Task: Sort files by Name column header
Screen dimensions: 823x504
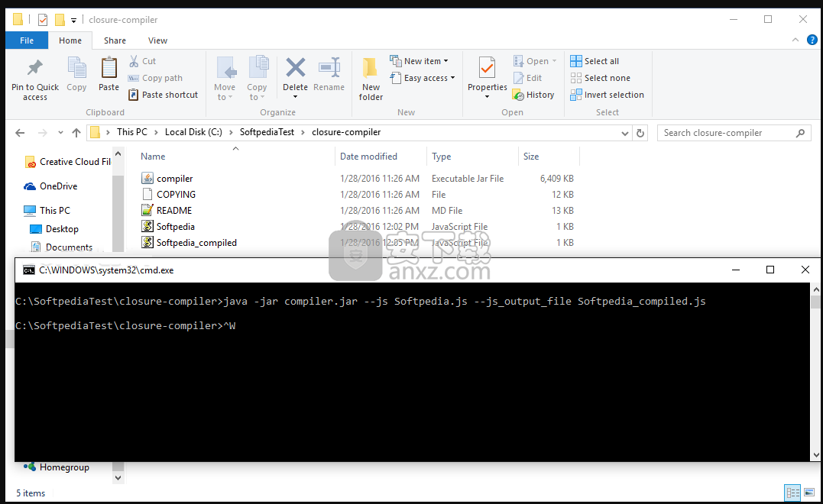Action: [x=153, y=157]
